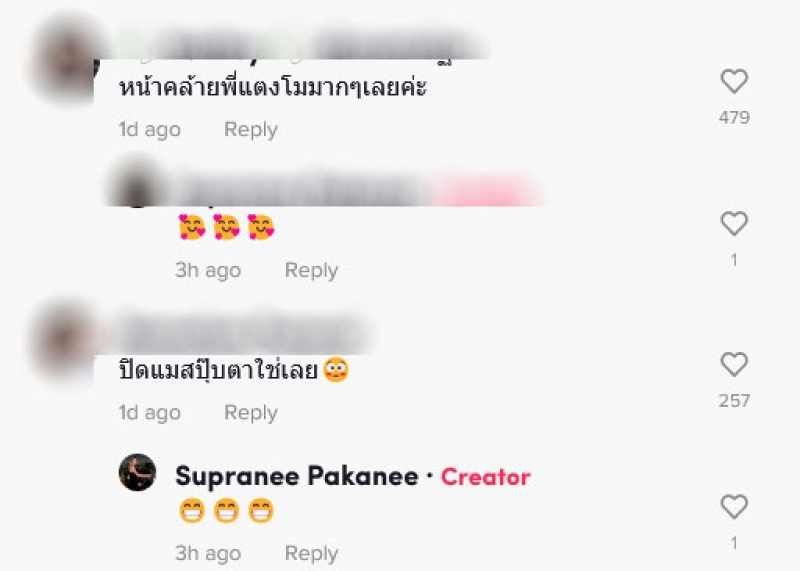The height and width of the screenshot is (571, 800).
Task: Open the Supranee Pakanee username link
Action: (x=296, y=477)
